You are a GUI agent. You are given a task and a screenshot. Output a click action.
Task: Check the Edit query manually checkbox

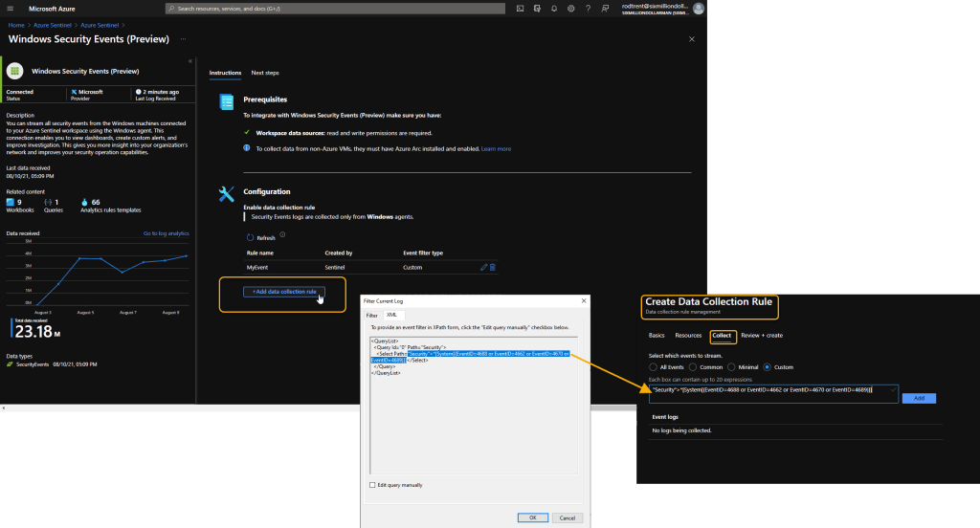point(372,485)
